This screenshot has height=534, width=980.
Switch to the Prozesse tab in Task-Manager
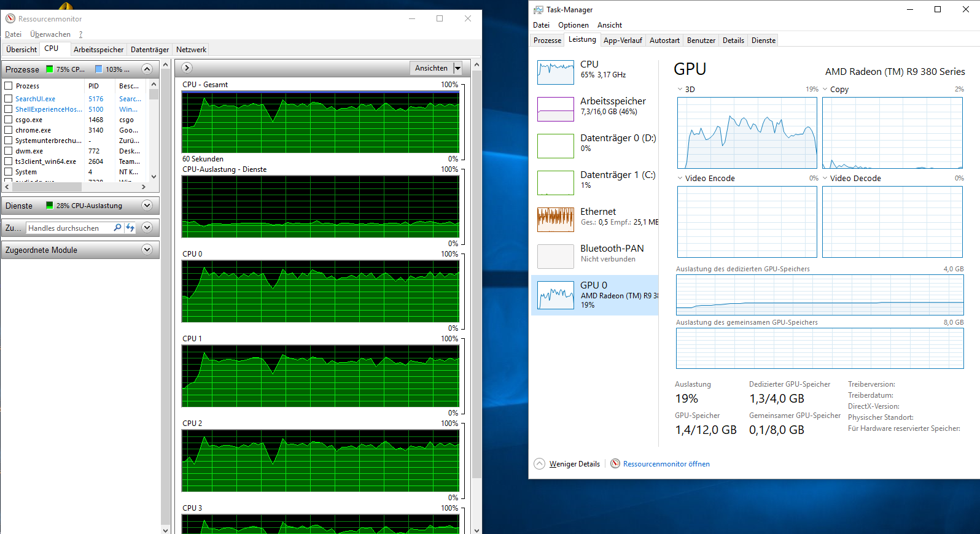pyautogui.click(x=547, y=41)
